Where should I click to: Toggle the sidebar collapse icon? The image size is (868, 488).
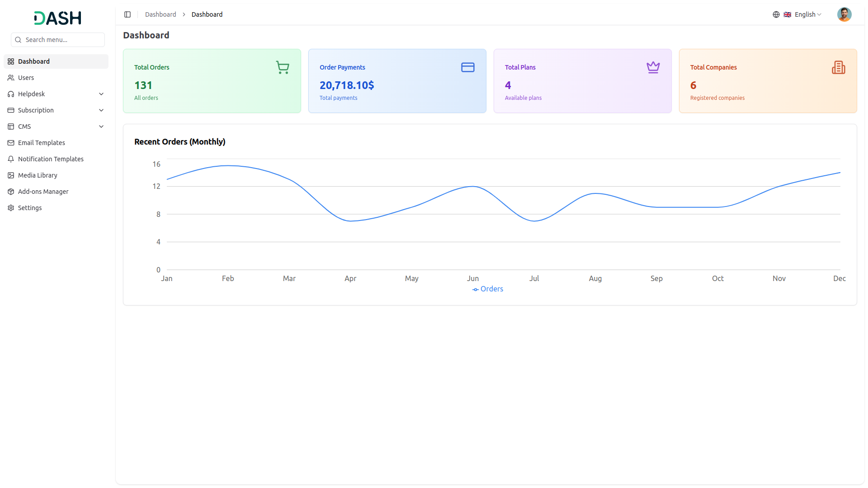[127, 14]
